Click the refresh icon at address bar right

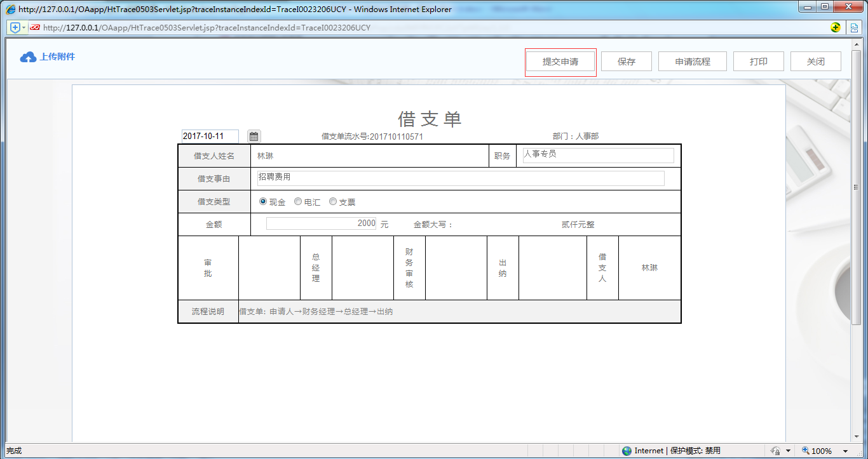[x=837, y=27]
